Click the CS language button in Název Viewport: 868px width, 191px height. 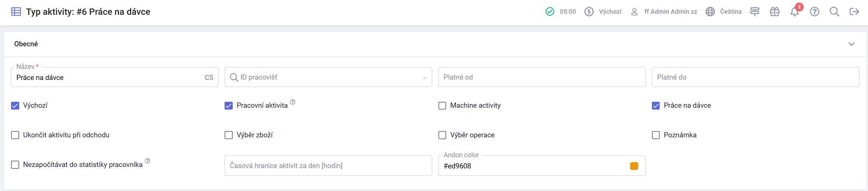click(x=209, y=77)
